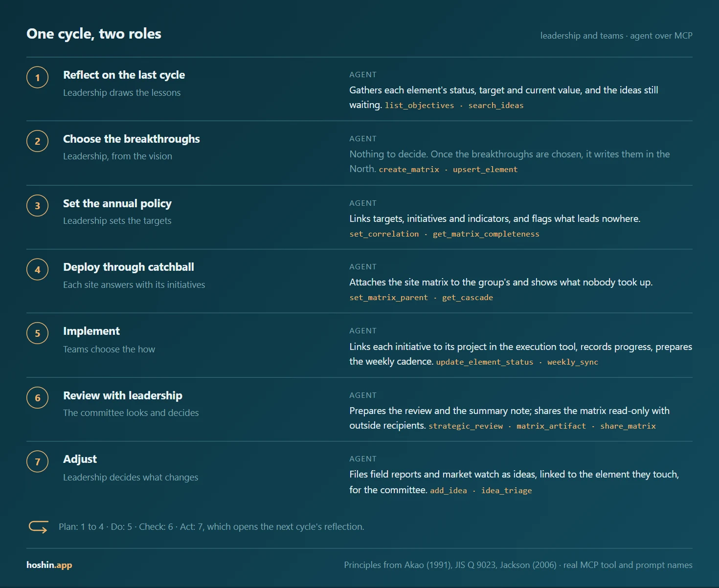Click the One cycle, two roles title
719x588 pixels.
(x=94, y=34)
